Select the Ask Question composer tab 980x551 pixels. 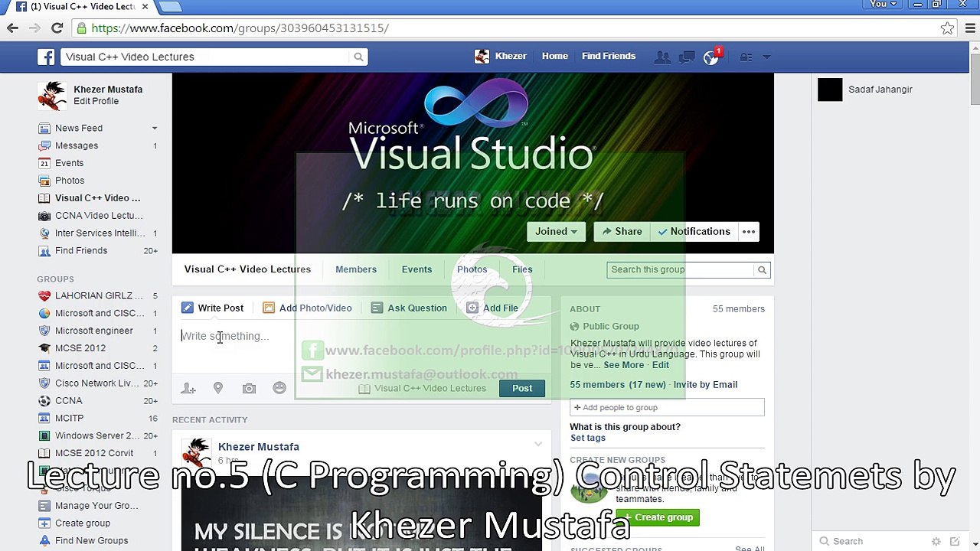point(409,308)
